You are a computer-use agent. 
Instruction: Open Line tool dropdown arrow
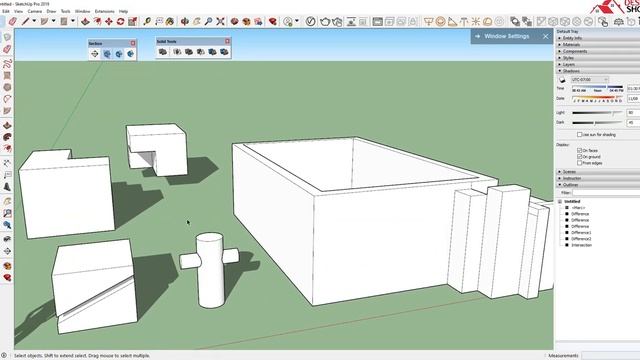pos(34,21)
